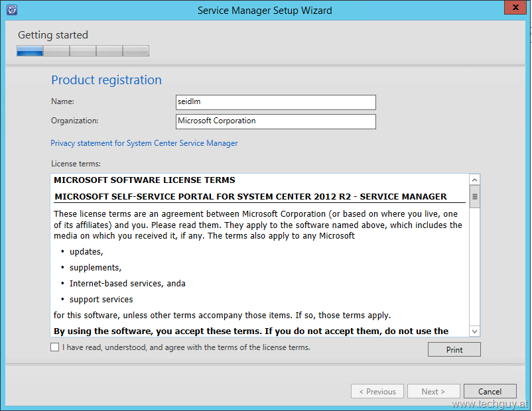Viewport: 532px width, 411px height.
Task: Click the 'for this software, unless other terms' line
Action: point(222,316)
